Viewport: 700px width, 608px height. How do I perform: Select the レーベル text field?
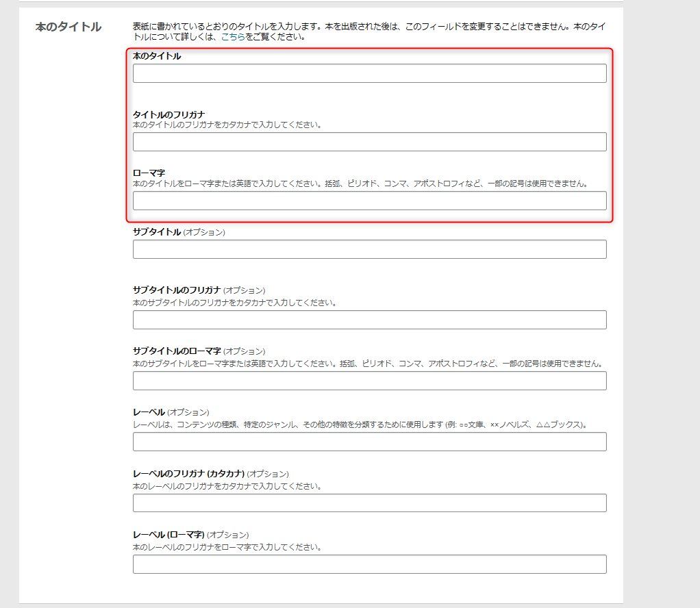pyautogui.click(x=370, y=442)
